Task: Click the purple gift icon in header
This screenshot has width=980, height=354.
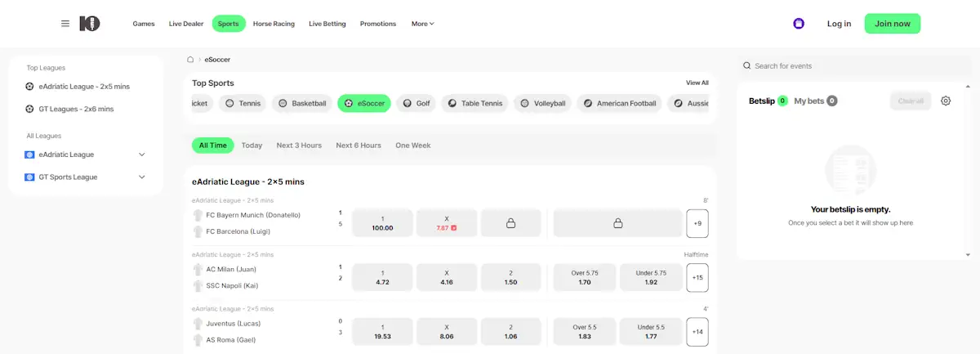Action: coord(799,24)
